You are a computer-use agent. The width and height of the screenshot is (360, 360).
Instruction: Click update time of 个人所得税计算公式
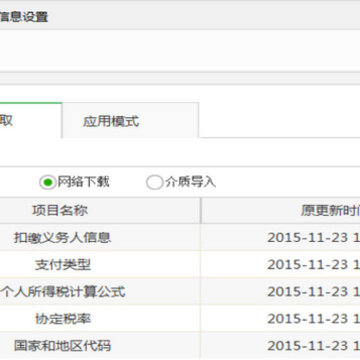[313, 292]
